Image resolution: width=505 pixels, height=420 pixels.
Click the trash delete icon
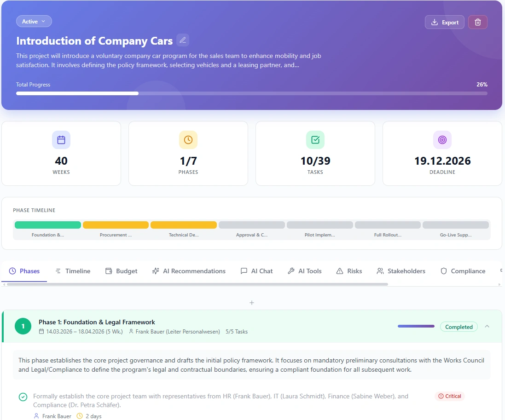[477, 22]
